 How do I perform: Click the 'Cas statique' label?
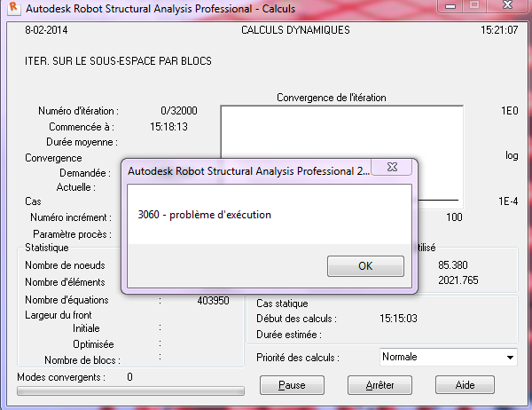[x=282, y=304]
